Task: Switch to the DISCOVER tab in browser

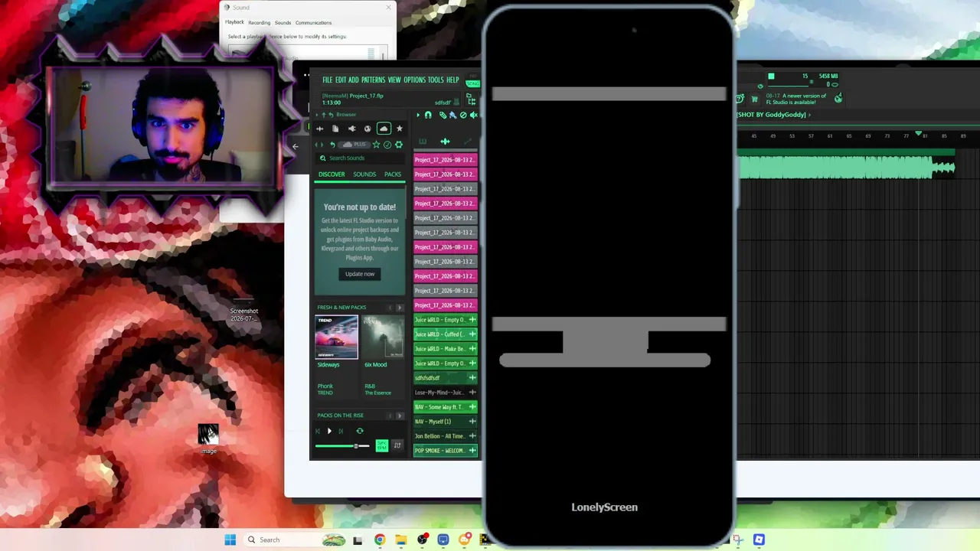Action: pos(332,174)
